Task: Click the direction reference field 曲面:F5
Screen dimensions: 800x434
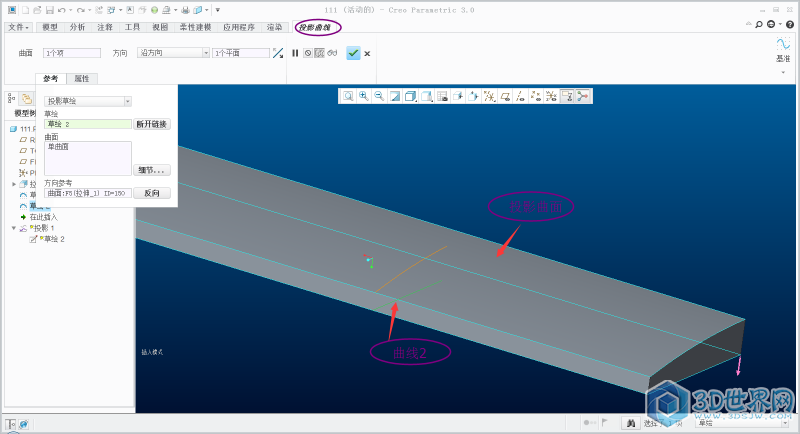Action: click(88, 193)
